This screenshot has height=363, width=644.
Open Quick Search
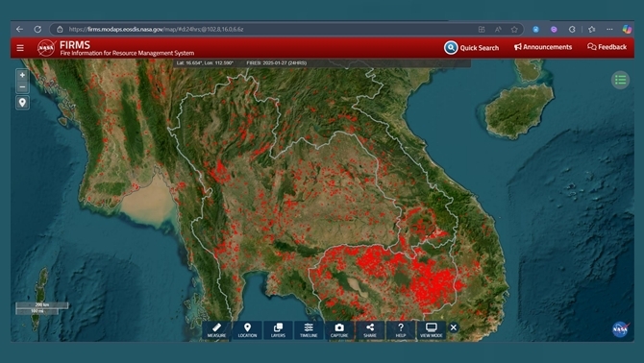point(472,48)
